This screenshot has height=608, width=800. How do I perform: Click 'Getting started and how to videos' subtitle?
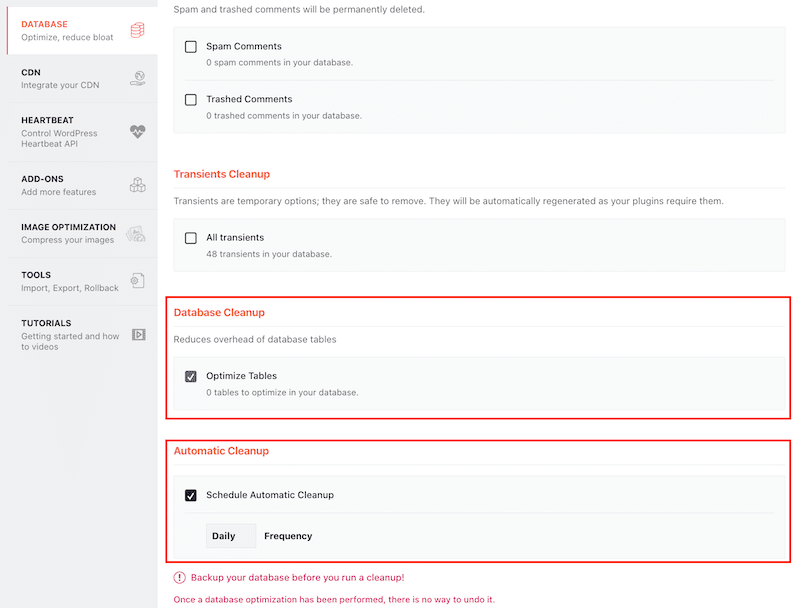[70, 341]
